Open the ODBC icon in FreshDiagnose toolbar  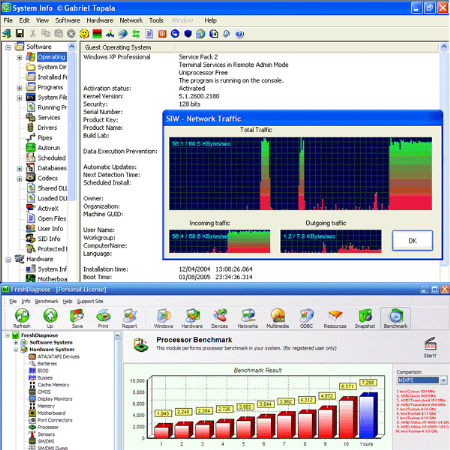[x=307, y=318]
